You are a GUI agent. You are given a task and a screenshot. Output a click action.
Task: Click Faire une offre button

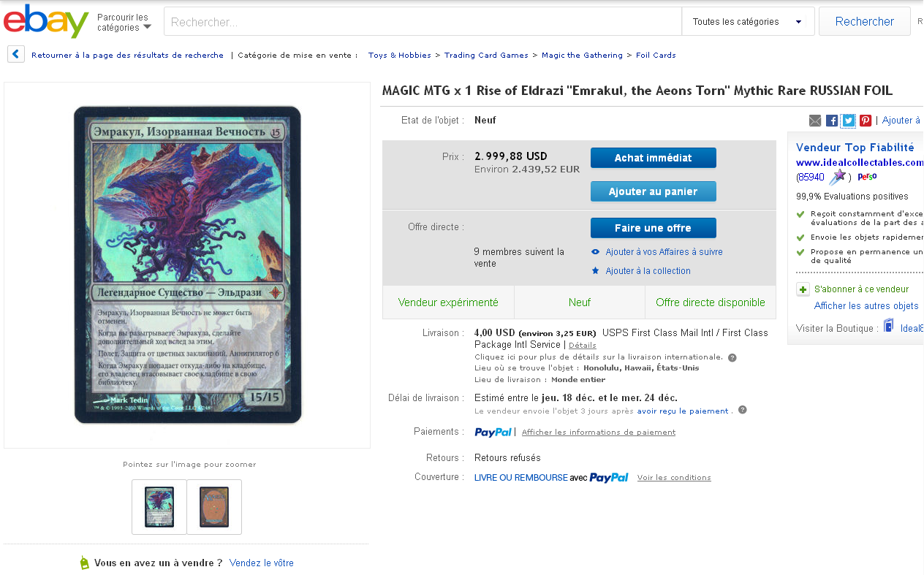click(653, 228)
